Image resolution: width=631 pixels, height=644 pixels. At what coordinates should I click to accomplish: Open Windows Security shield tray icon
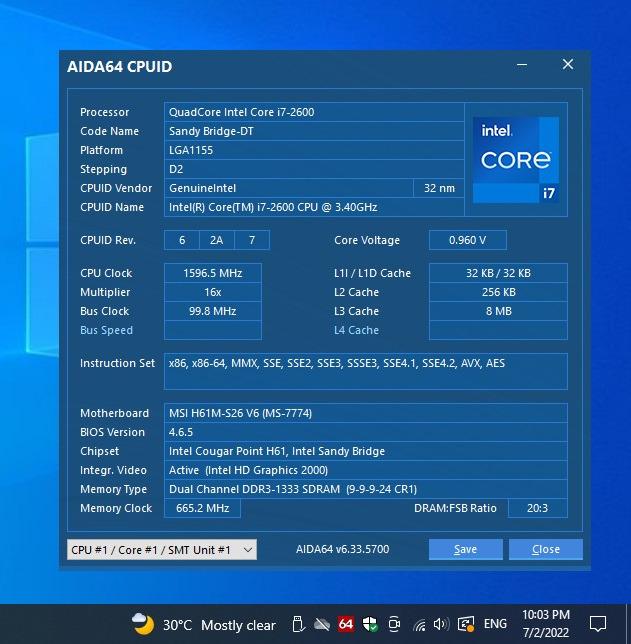(x=370, y=624)
